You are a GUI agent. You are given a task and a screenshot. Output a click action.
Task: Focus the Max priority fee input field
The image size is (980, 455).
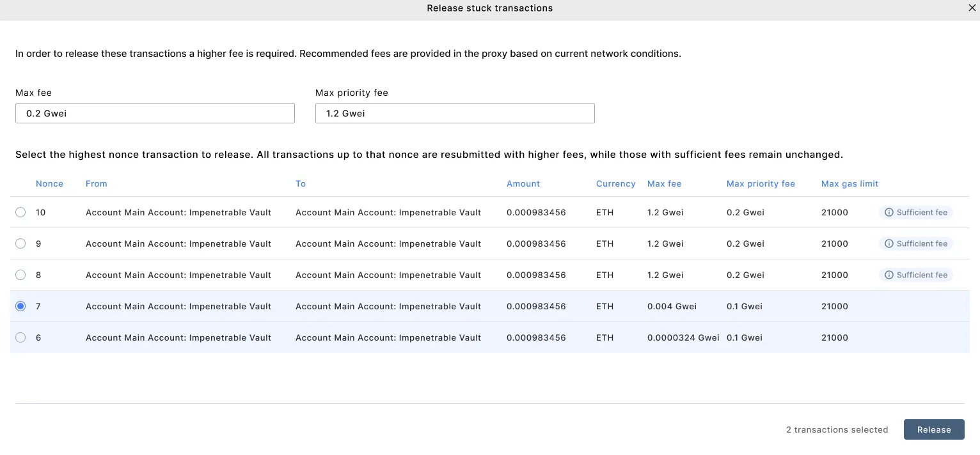point(455,113)
